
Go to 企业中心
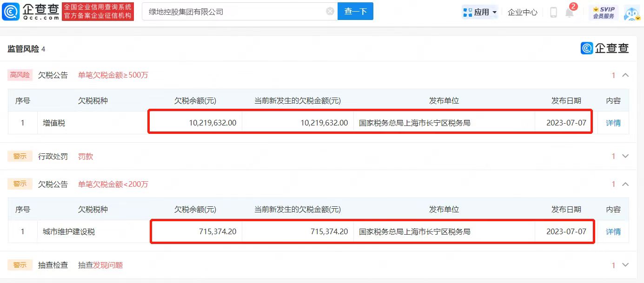[523, 13]
